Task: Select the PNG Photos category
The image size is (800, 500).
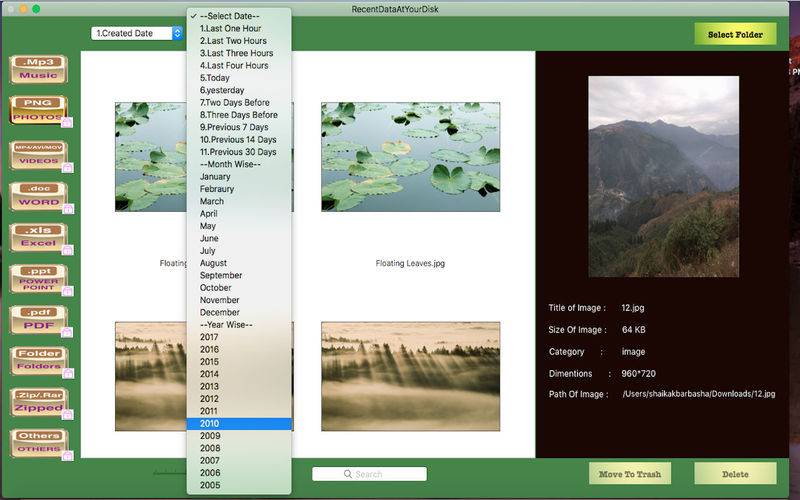Action: coord(39,110)
